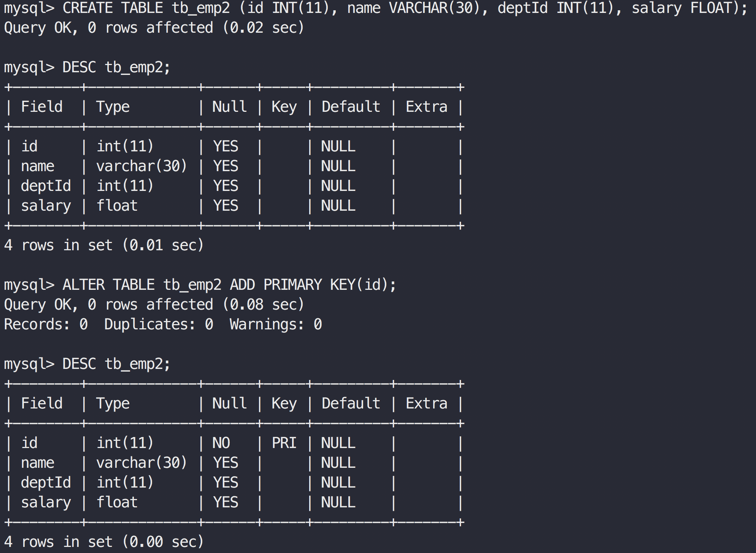Click the '4 rows in set (0.01 sec)' line
The height and width of the screenshot is (553, 756).
(x=104, y=245)
